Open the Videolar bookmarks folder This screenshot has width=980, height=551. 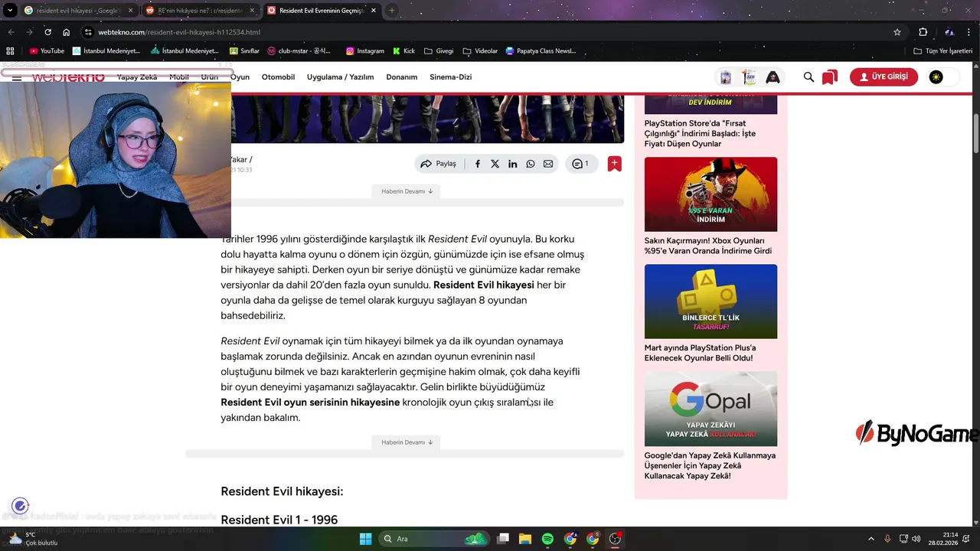(x=480, y=51)
